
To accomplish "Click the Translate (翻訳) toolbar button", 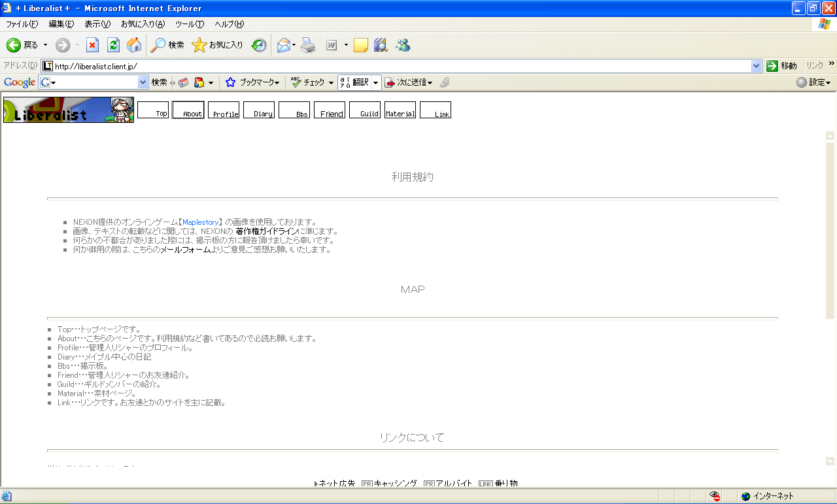I will pyautogui.click(x=354, y=82).
